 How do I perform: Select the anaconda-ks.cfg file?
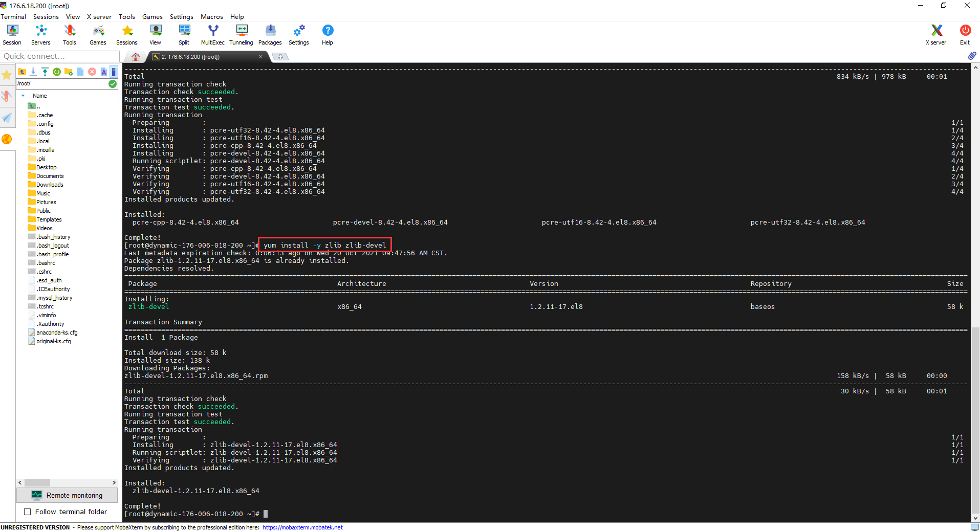53,332
